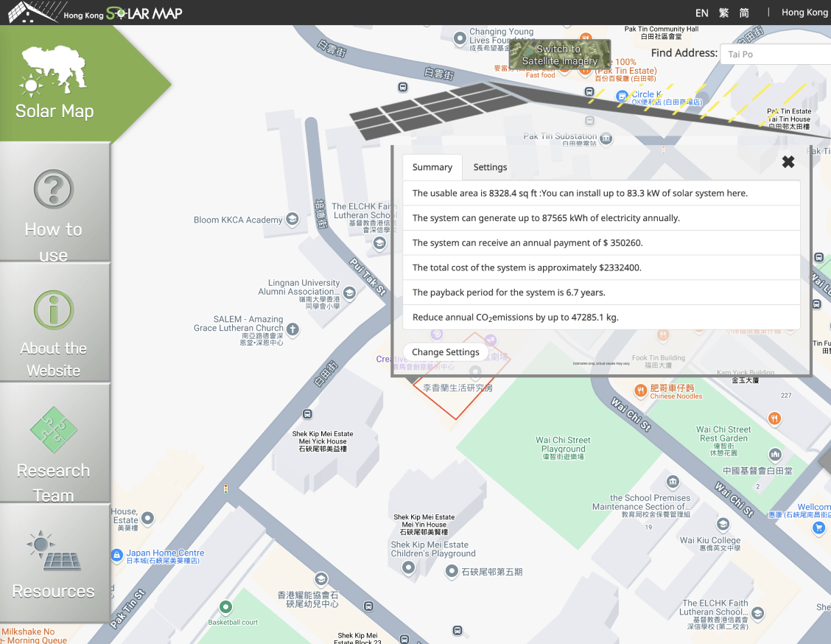Select the Summary tab
The width and height of the screenshot is (831, 644).
(x=432, y=167)
